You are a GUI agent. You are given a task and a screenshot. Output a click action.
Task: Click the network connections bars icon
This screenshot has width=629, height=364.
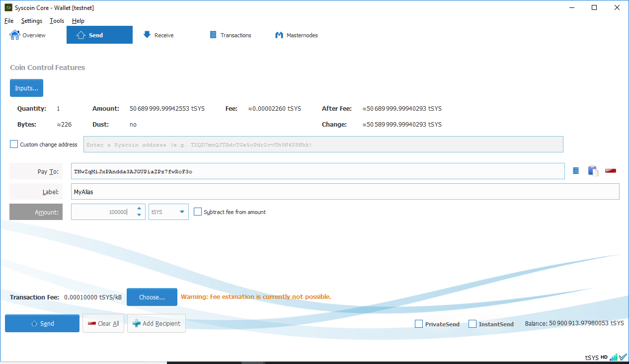pos(614,357)
